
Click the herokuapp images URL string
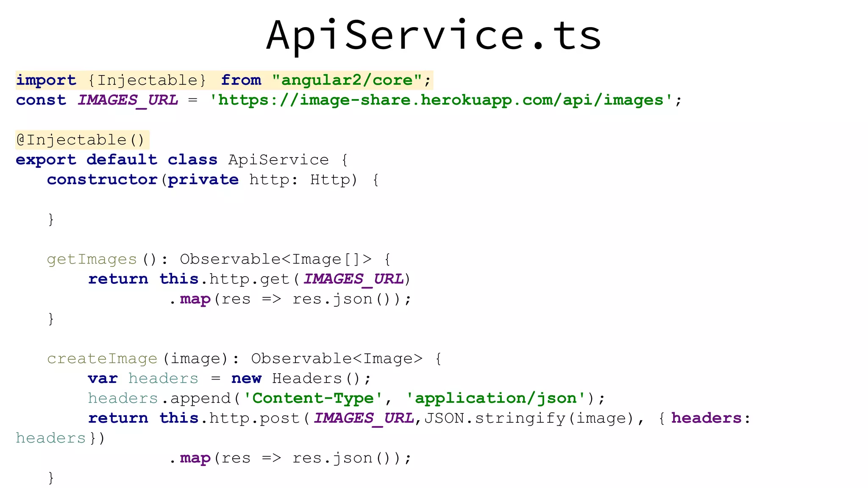441,100
